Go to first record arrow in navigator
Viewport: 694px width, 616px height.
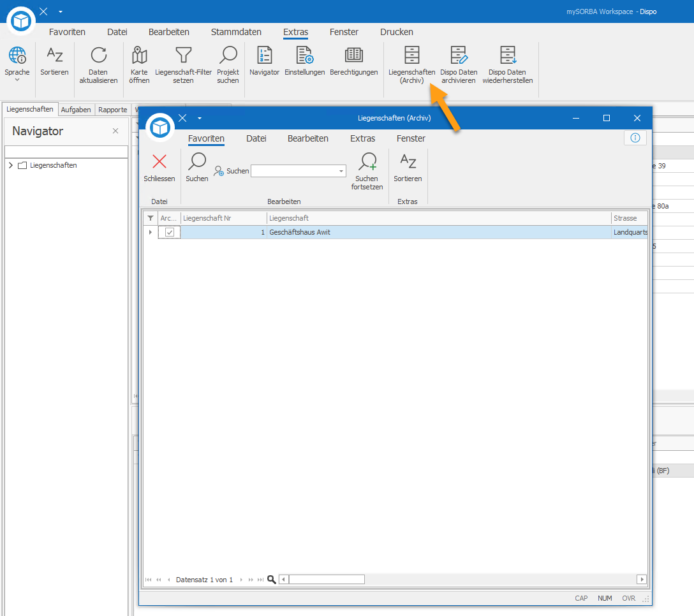(x=148, y=579)
